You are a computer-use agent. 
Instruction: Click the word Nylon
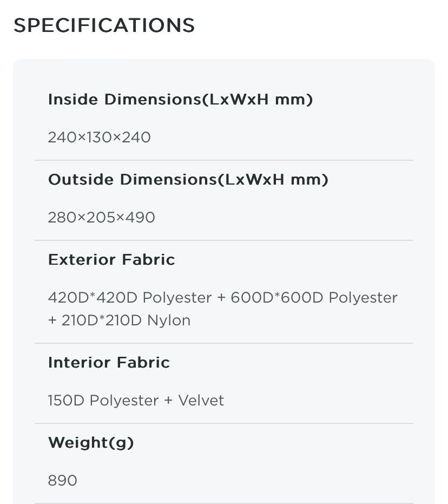click(168, 320)
